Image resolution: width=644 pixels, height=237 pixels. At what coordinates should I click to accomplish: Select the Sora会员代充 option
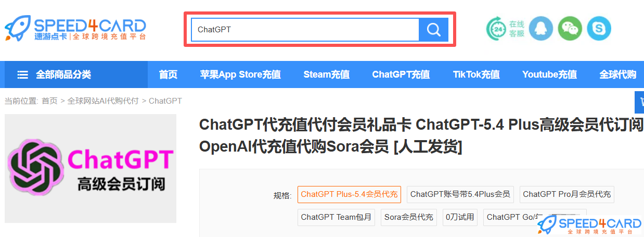click(x=409, y=217)
